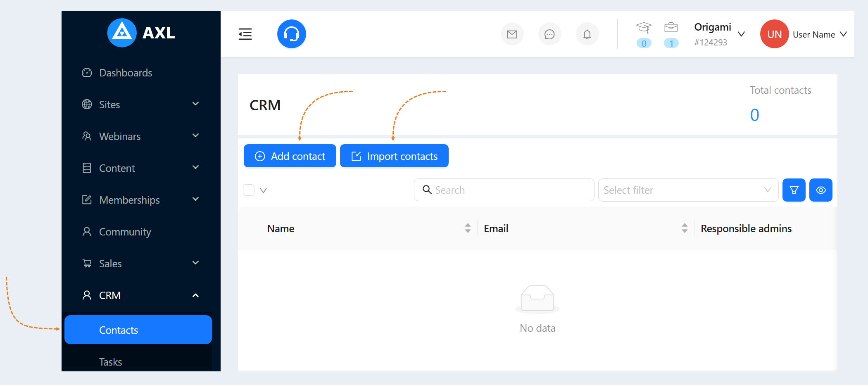The image size is (868, 385).
Task: Click the Webinars menu label
Action: 120,136
